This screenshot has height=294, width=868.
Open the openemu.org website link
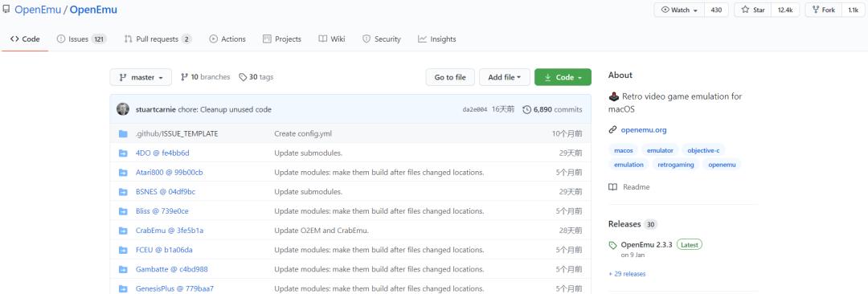pos(644,130)
